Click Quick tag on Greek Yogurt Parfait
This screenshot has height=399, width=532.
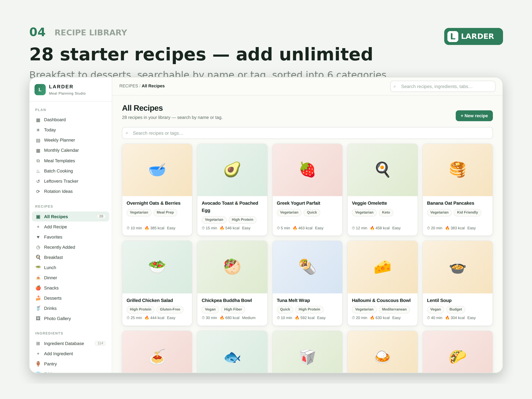(312, 212)
